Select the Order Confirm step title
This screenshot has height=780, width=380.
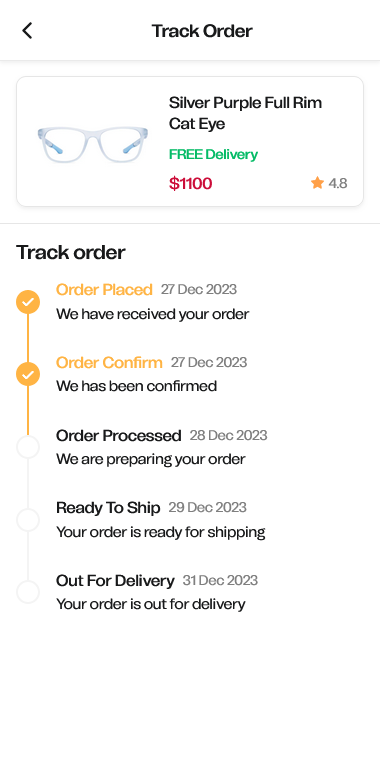pyautogui.click(x=109, y=362)
